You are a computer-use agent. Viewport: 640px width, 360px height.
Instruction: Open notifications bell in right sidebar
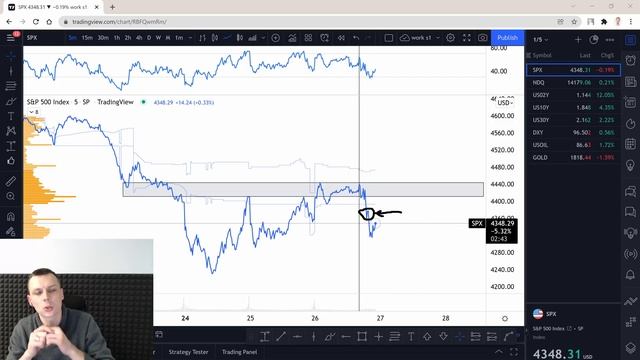(631, 275)
